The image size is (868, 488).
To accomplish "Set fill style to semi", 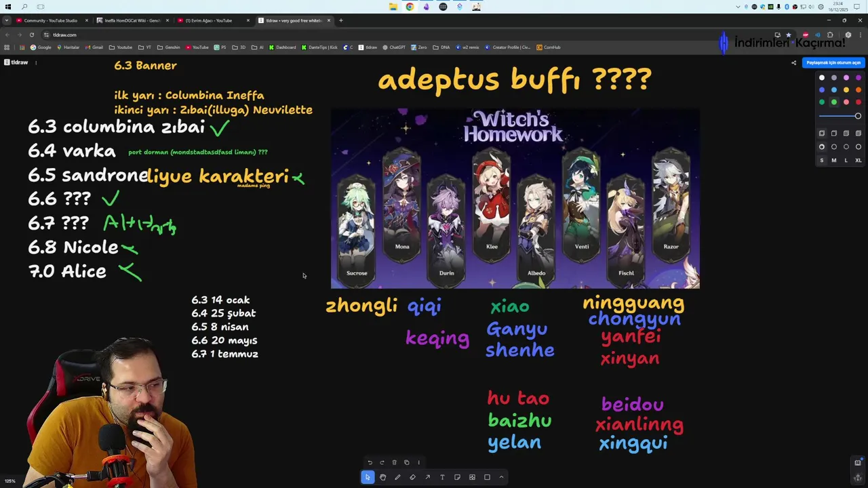I will pos(834,134).
